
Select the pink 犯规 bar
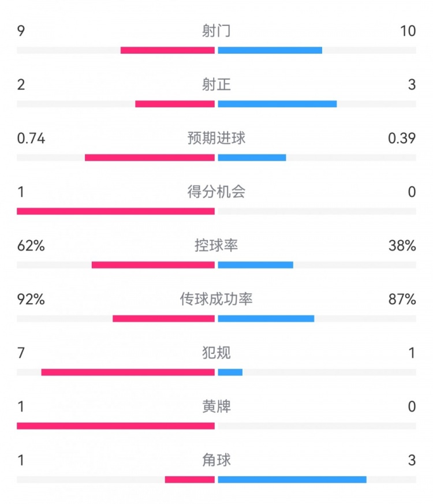point(128,372)
